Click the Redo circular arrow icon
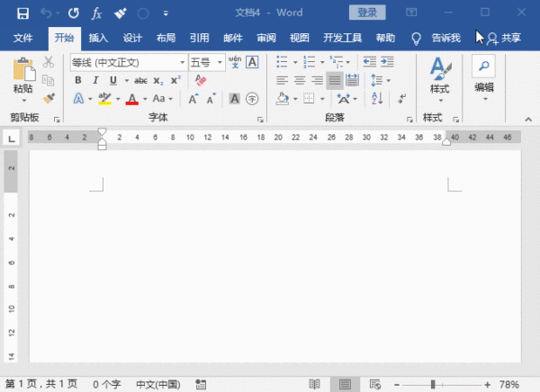Screen dimensions: 540x392 74,13
